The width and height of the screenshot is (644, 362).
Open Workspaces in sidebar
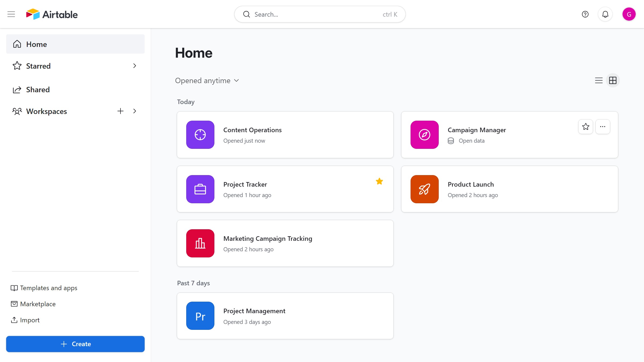[x=75, y=111]
